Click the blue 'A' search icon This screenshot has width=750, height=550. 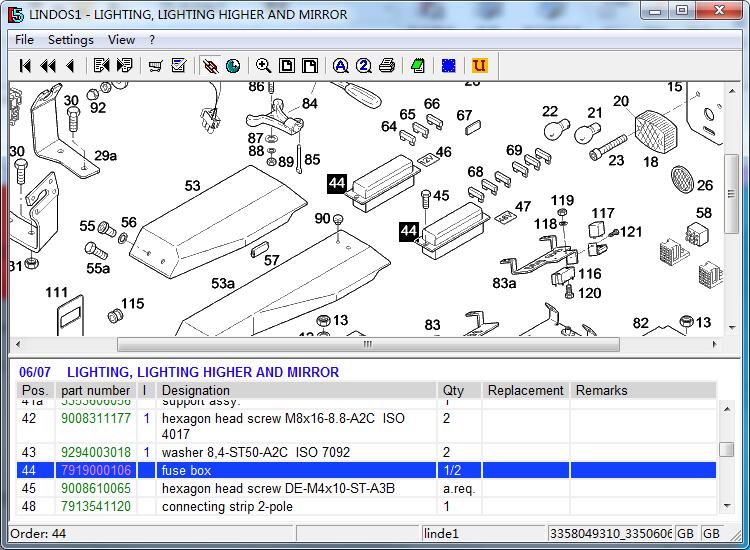tap(341, 66)
